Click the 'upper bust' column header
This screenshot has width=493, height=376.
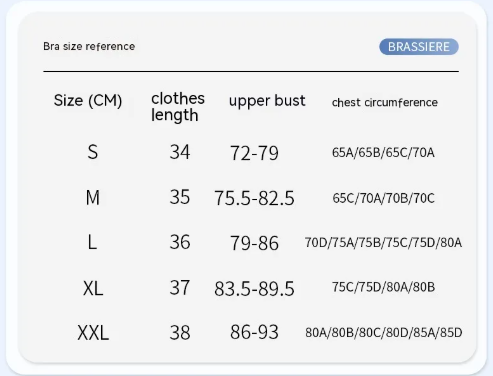[x=267, y=101]
